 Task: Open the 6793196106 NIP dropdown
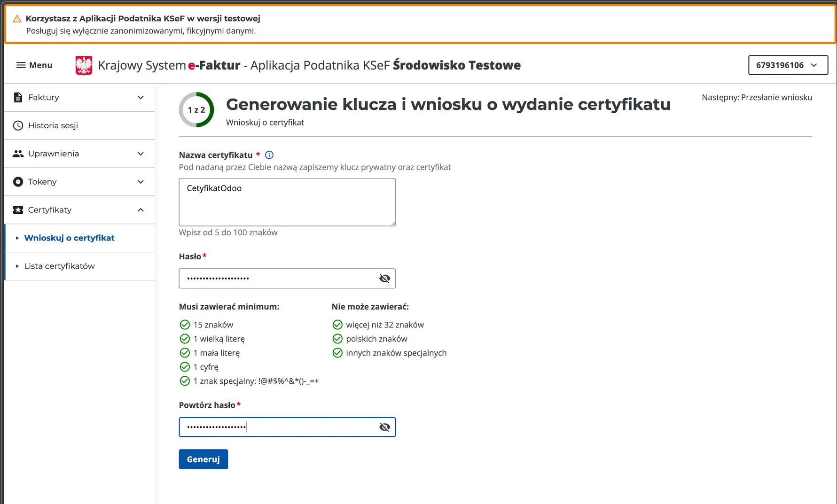788,65
